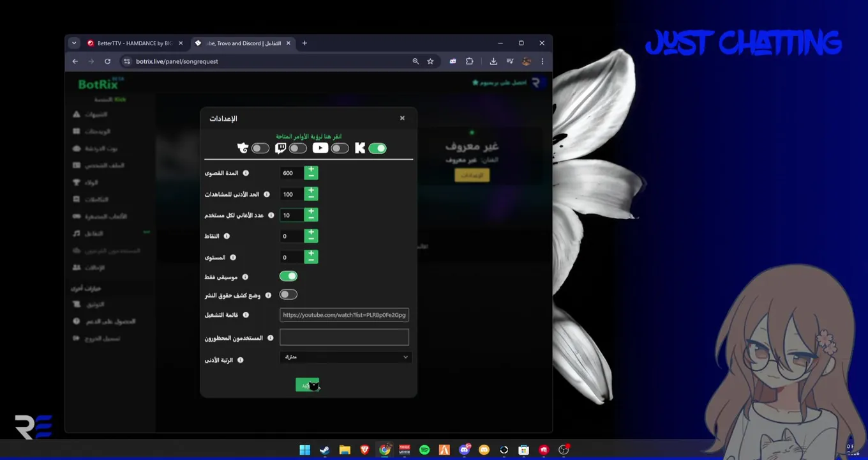
Task: Open a new browser tab
Action: pyautogui.click(x=304, y=43)
